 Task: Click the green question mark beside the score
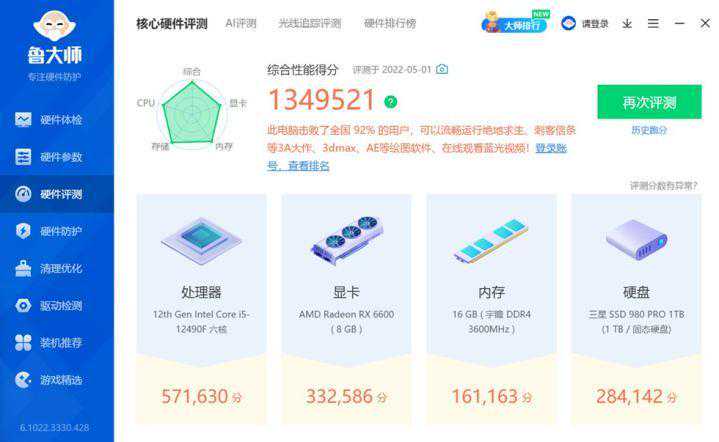click(391, 102)
